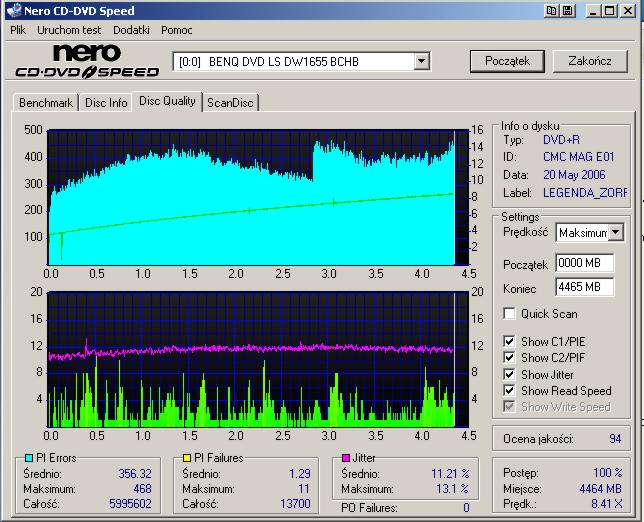
Task: Open the Uruchom test menu
Action: [x=69, y=30]
